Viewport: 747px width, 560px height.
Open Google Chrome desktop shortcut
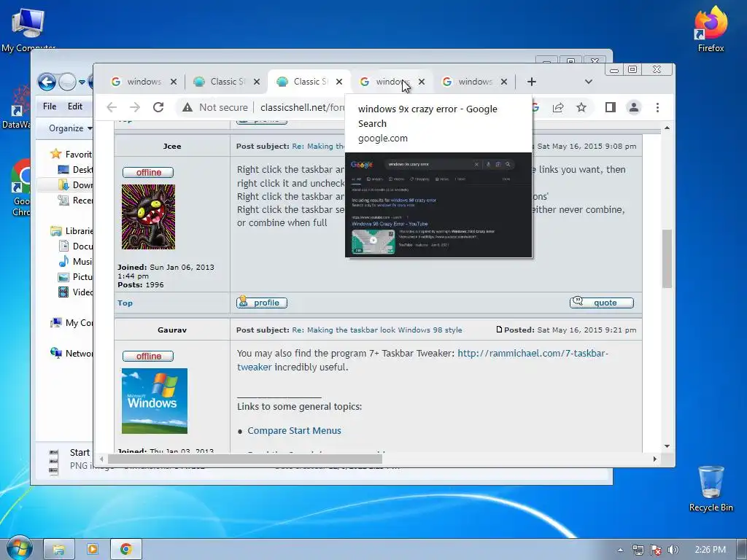[21, 188]
